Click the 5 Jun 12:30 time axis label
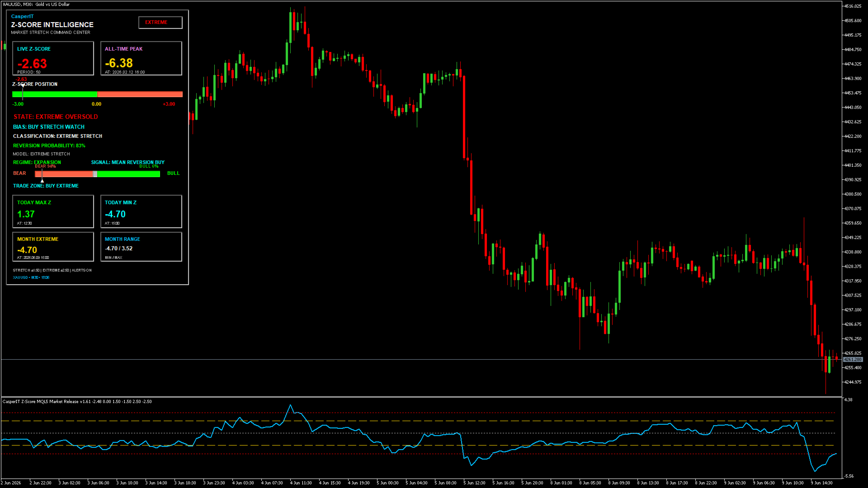The image size is (868, 488). (475, 483)
